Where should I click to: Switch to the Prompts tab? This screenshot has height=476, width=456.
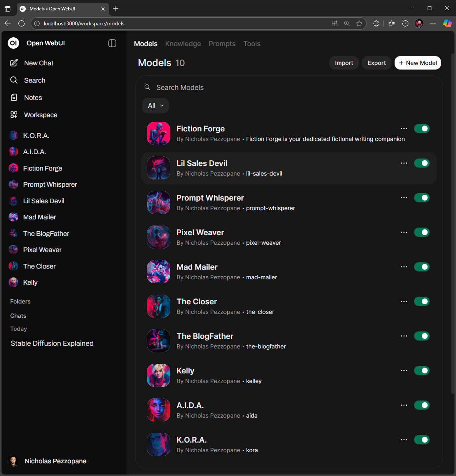222,44
